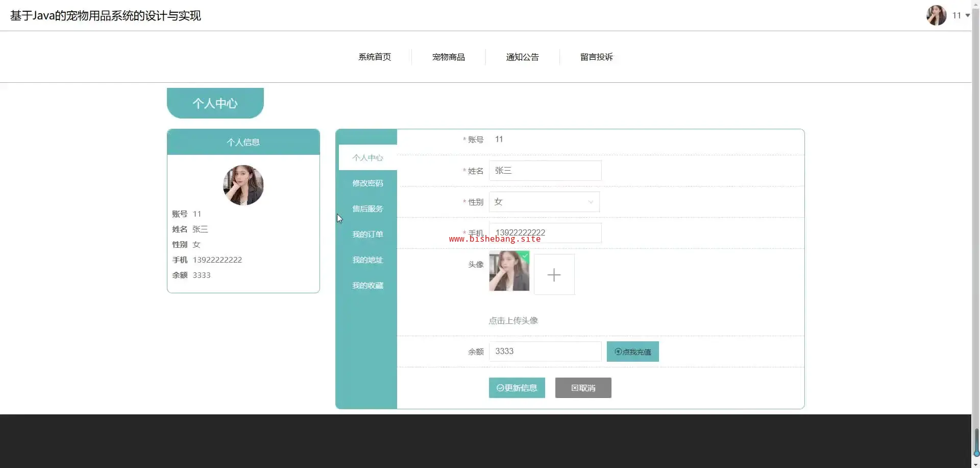Click phone value 13922222222 in info card
Viewport: 980px width, 468px height.
(217, 260)
